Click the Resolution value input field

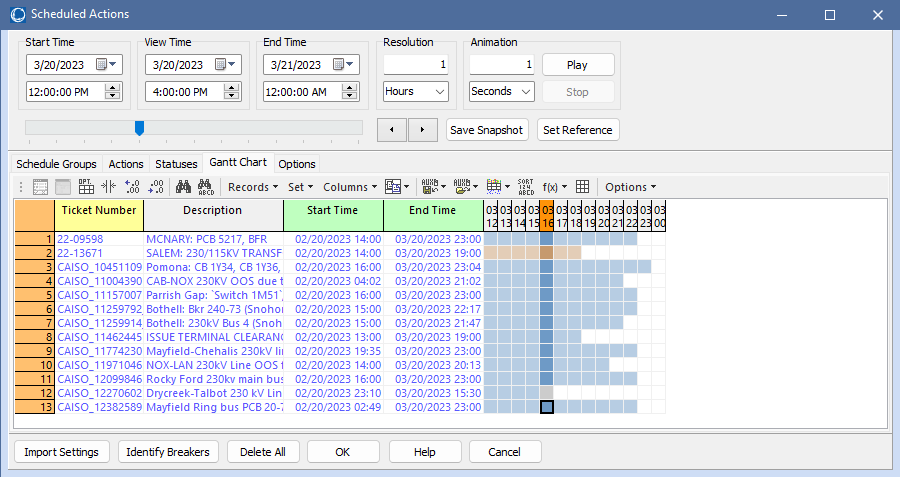click(415, 65)
